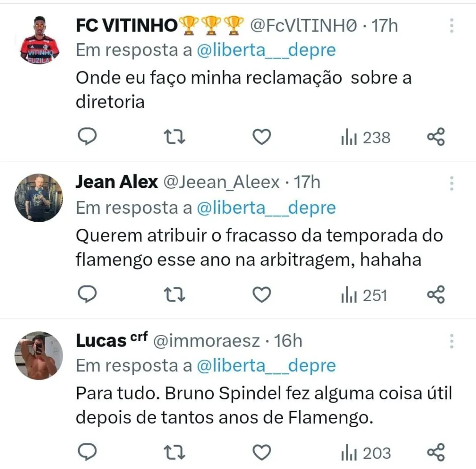Open the @immoraesz profile handle
This screenshot has width=476, height=469.
pos(206,341)
